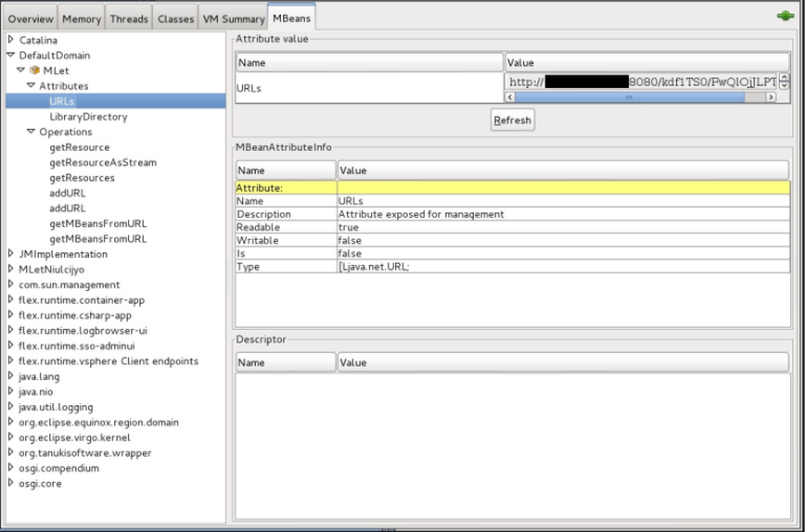Screen dimensions: 805x532
Task: Select the URLs attribute in tree
Action: pyautogui.click(x=61, y=101)
